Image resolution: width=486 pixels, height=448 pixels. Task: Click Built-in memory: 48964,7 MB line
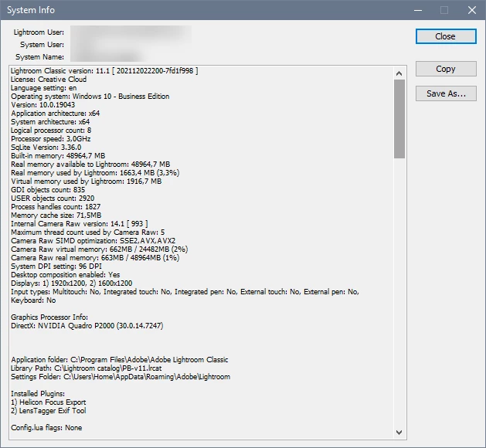(58, 156)
